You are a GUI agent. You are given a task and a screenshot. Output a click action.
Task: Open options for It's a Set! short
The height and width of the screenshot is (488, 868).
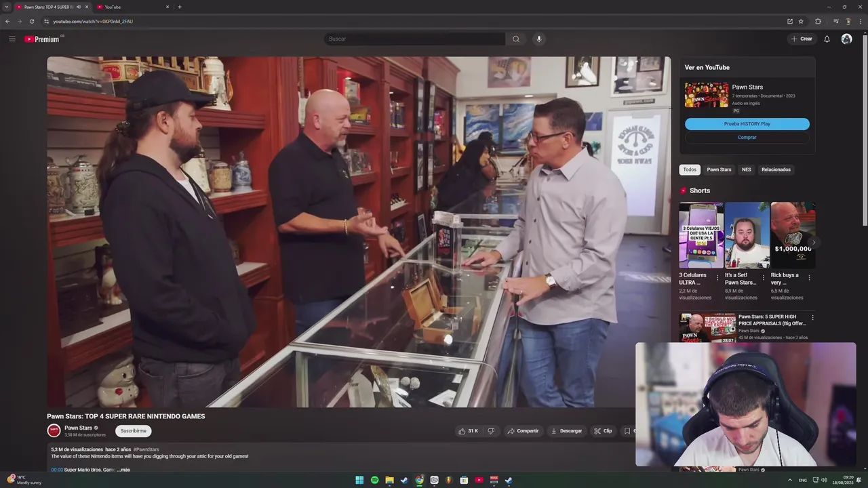(x=764, y=277)
